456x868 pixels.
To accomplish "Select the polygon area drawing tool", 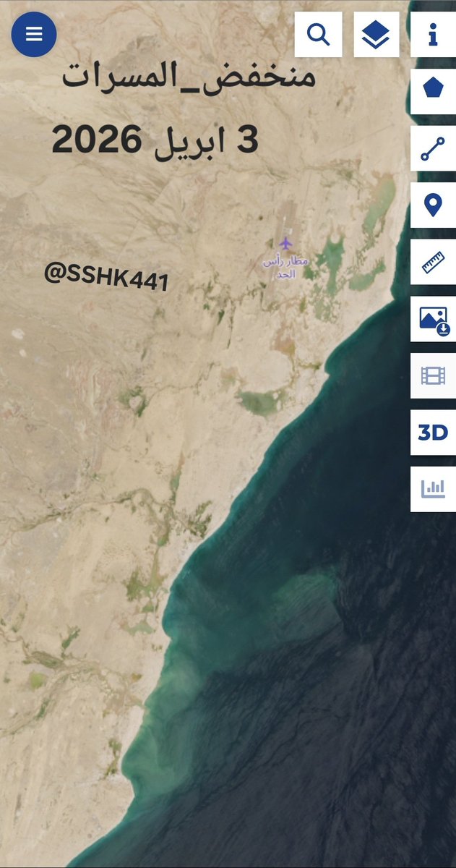I will 433,91.
